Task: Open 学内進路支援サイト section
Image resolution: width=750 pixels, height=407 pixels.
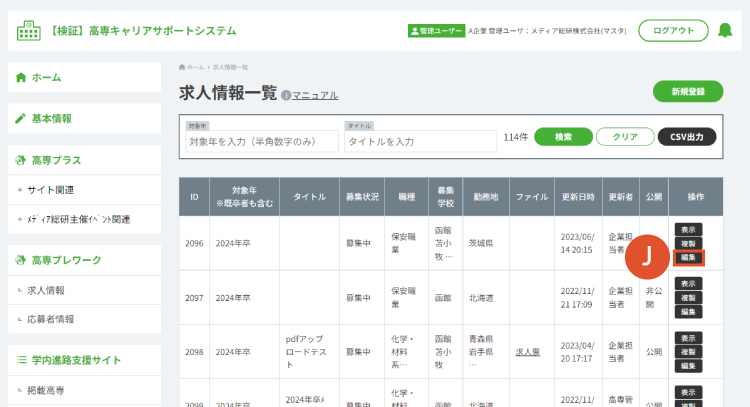Action: (85, 360)
